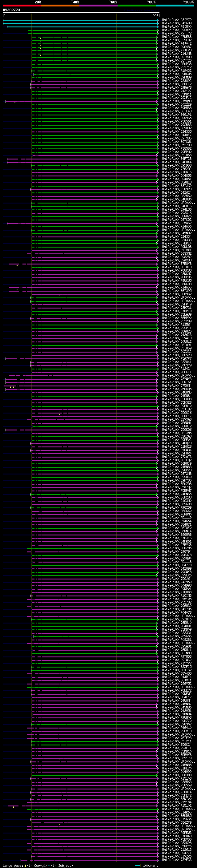
Task: Select the UniRef100_P00965 label
Action: [x=177, y=118]
